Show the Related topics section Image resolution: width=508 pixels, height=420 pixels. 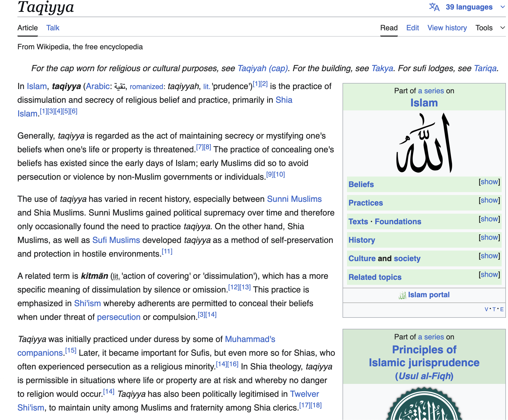click(x=489, y=275)
